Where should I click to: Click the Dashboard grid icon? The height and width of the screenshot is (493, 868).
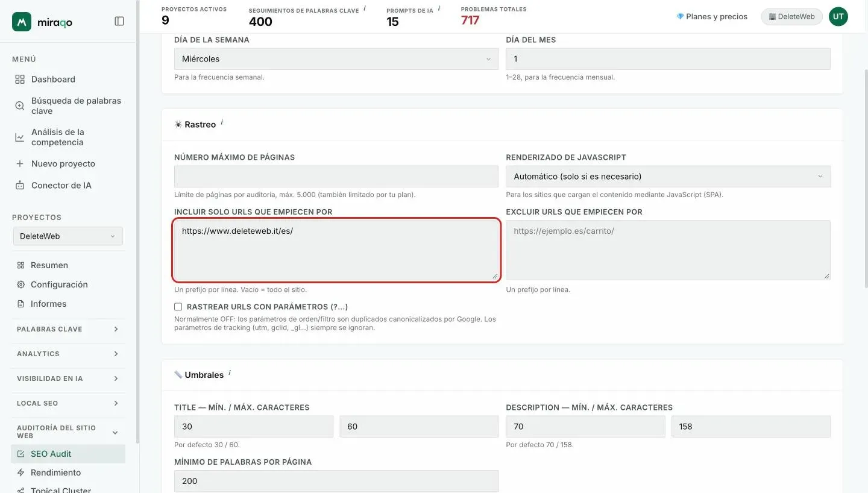20,79
